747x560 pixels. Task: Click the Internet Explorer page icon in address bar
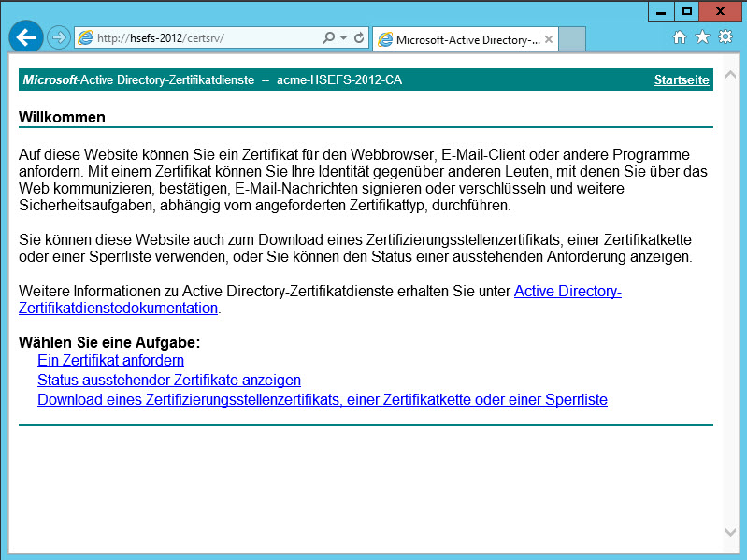point(85,37)
